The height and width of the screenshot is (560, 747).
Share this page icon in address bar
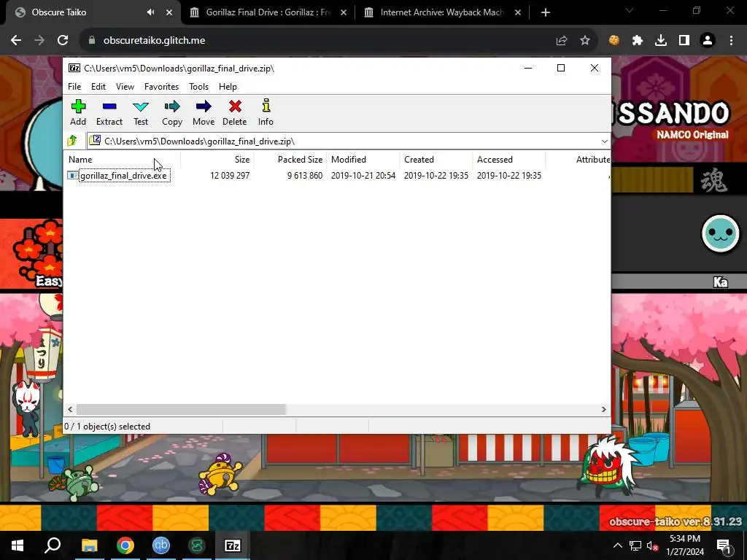(562, 41)
